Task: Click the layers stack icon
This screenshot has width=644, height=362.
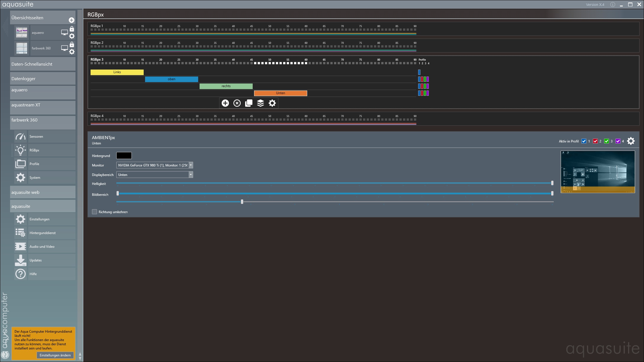Action: click(x=261, y=103)
